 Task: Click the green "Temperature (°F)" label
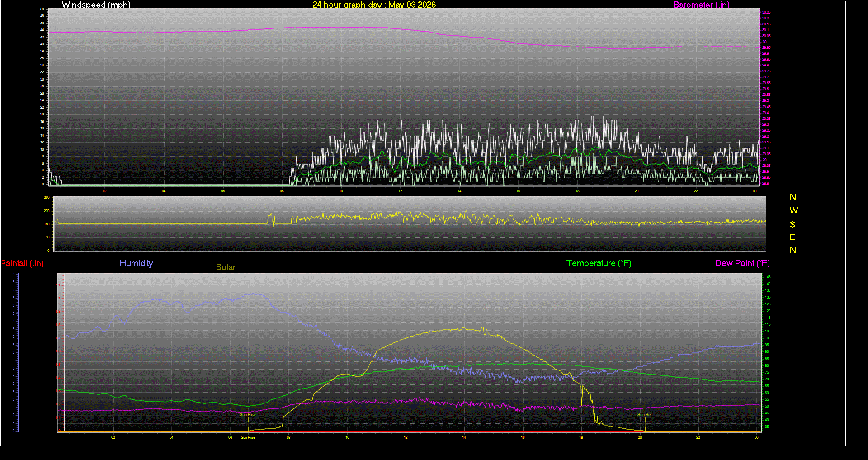pyautogui.click(x=599, y=263)
